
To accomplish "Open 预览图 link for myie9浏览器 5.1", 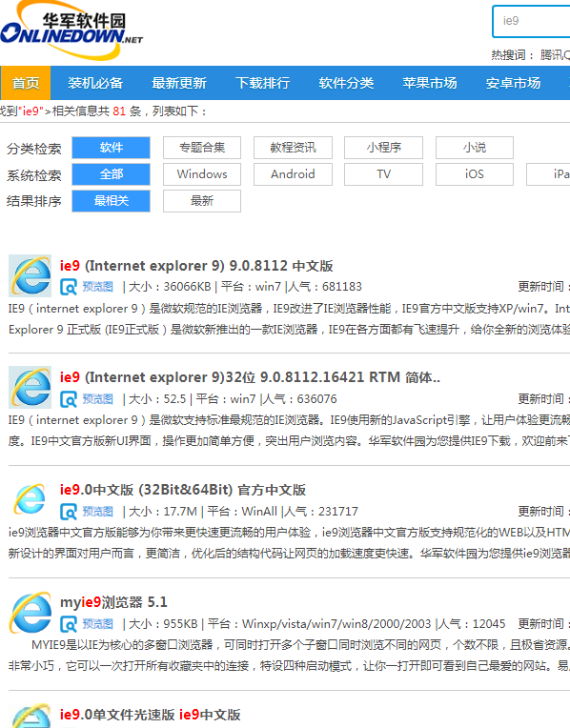I will click(x=97, y=624).
